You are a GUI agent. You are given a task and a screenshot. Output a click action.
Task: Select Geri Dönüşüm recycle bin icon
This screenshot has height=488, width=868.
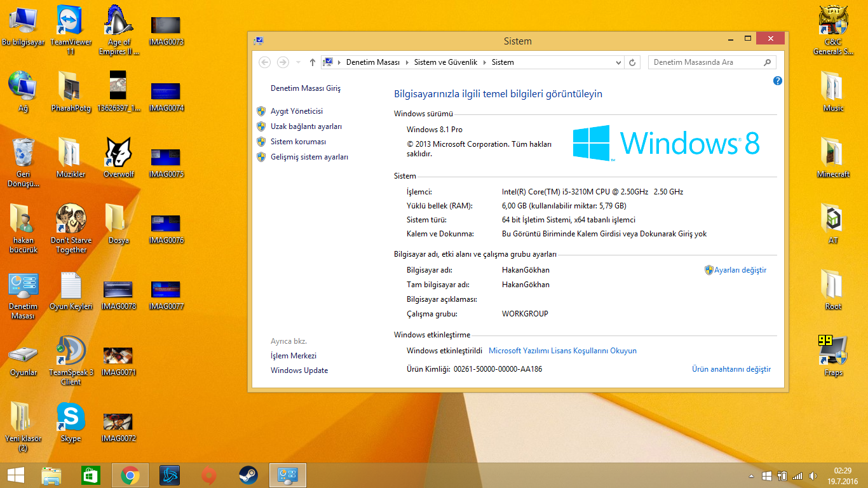pyautogui.click(x=24, y=163)
